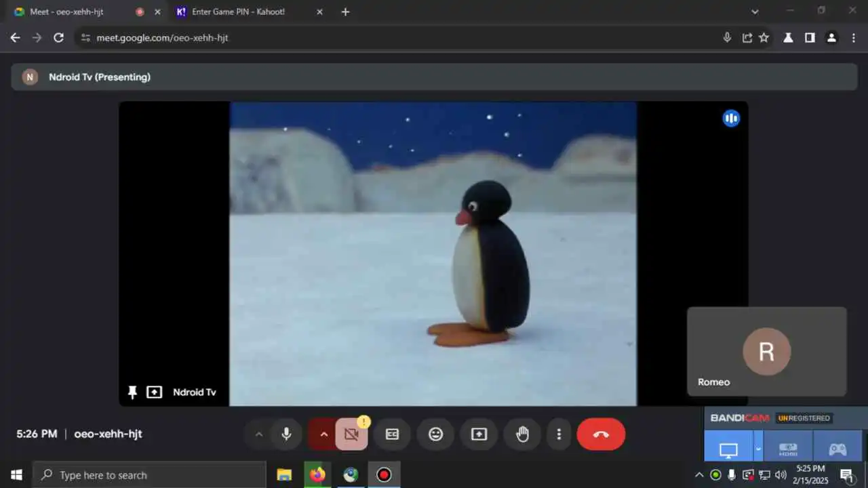Show hidden system tray icons
The width and height of the screenshot is (868, 488).
699,475
